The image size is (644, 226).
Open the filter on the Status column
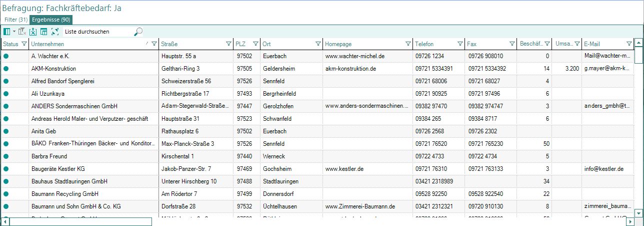click(23, 44)
